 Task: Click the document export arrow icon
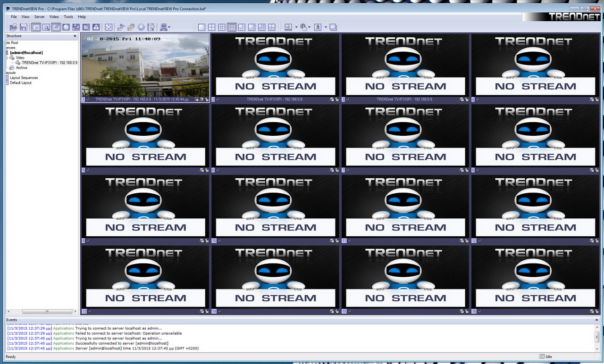coord(151,27)
